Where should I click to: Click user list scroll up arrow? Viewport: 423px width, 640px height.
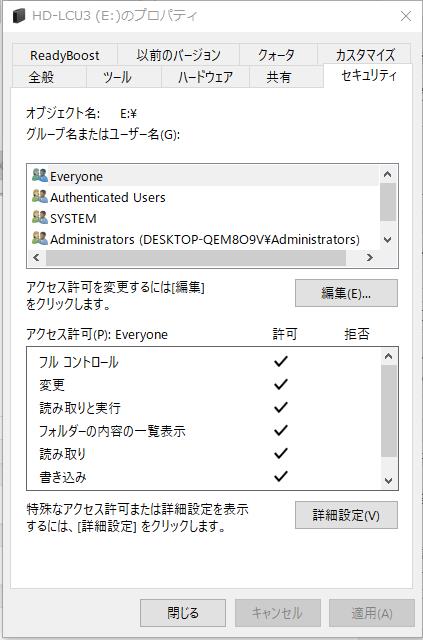tap(388, 175)
